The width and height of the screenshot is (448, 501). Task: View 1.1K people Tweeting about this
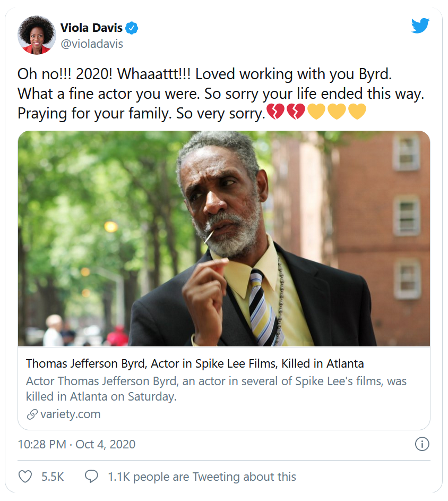point(202,477)
